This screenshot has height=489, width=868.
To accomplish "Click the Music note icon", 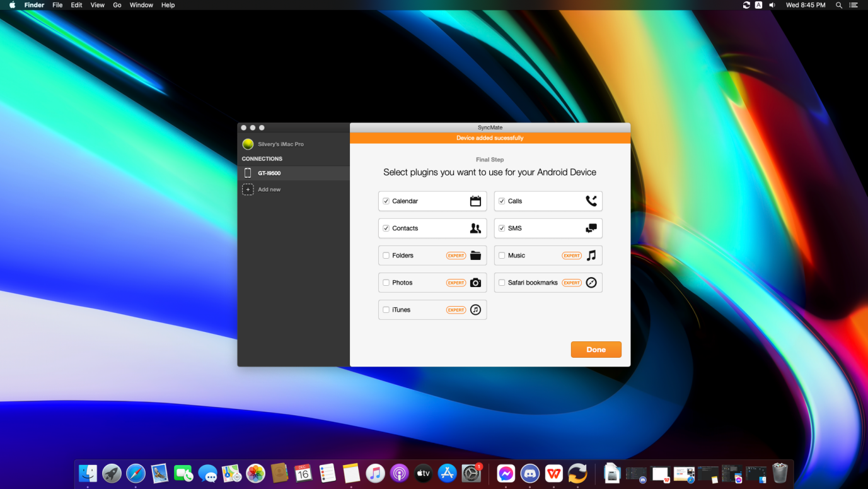I will coord(591,256).
